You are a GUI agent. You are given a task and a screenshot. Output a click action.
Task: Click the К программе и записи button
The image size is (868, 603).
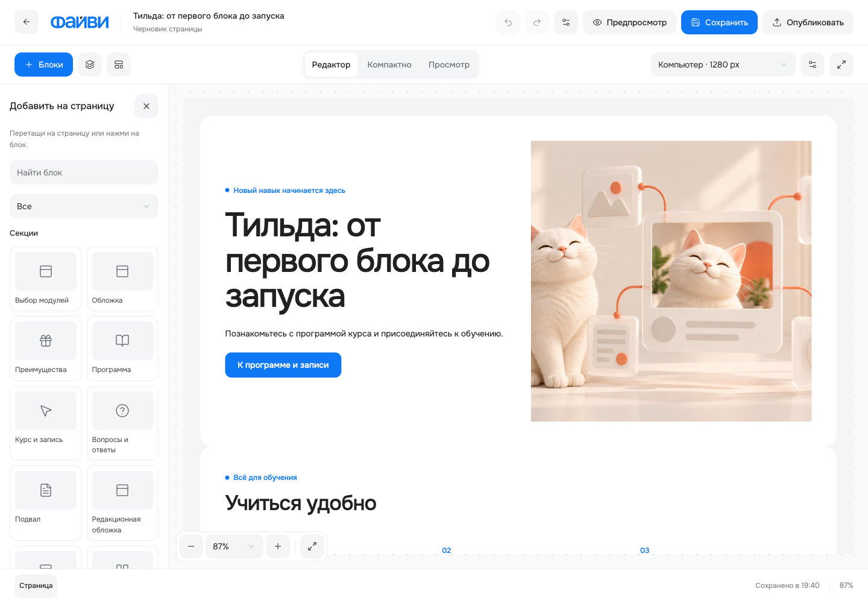click(283, 365)
